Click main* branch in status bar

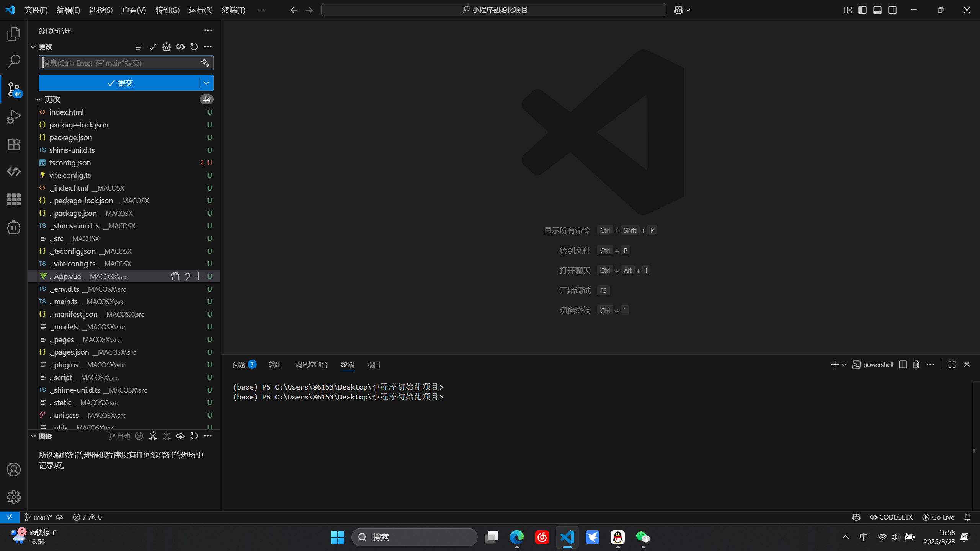click(38, 517)
